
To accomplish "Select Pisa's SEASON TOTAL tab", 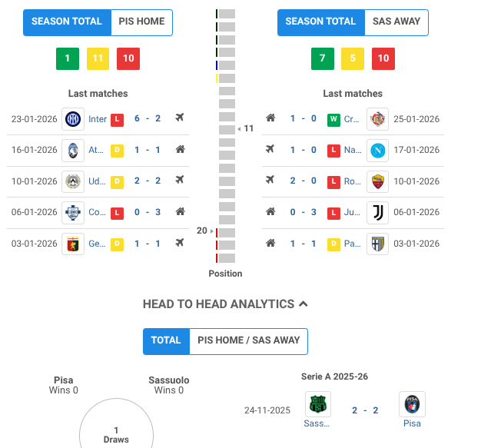I will (67, 22).
